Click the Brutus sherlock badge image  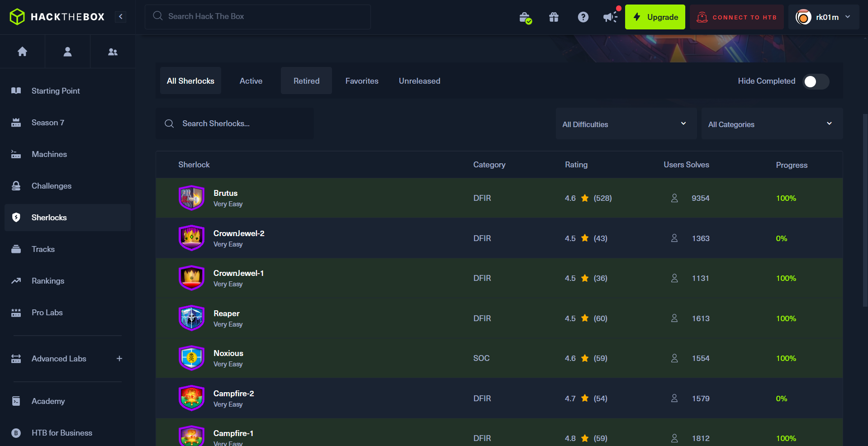tap(191, 198)
